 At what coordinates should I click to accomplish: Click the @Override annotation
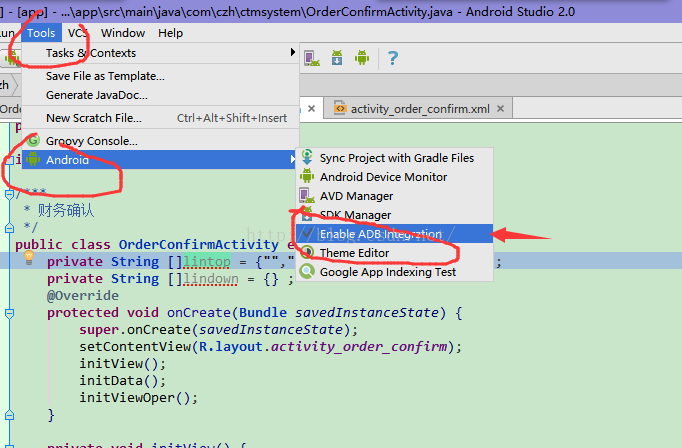83,296
